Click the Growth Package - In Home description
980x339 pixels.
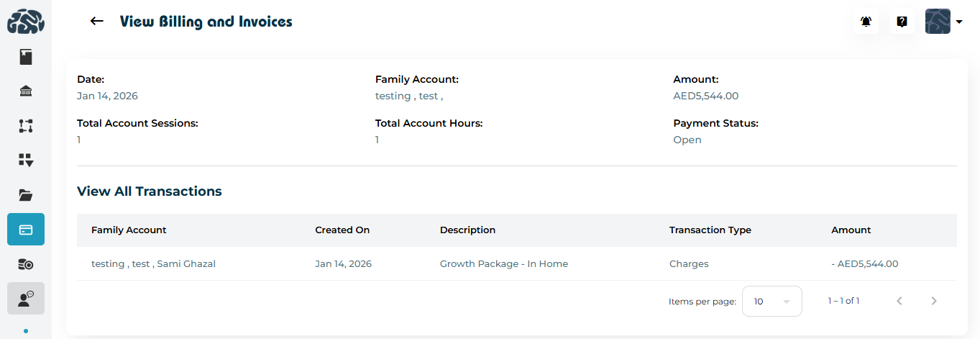pyautogui.click(x=504, y=264)
